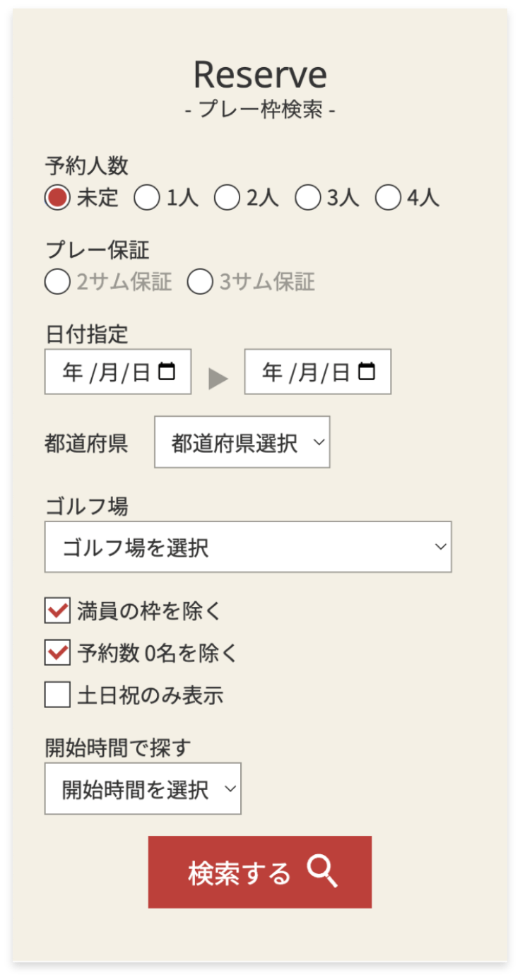
Task: Pick the 3人 radio option
Action: (307, 199)
